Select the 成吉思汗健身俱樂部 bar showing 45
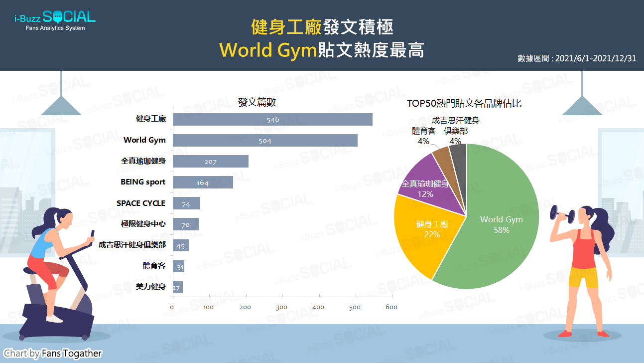 click(x=181, y=245)
